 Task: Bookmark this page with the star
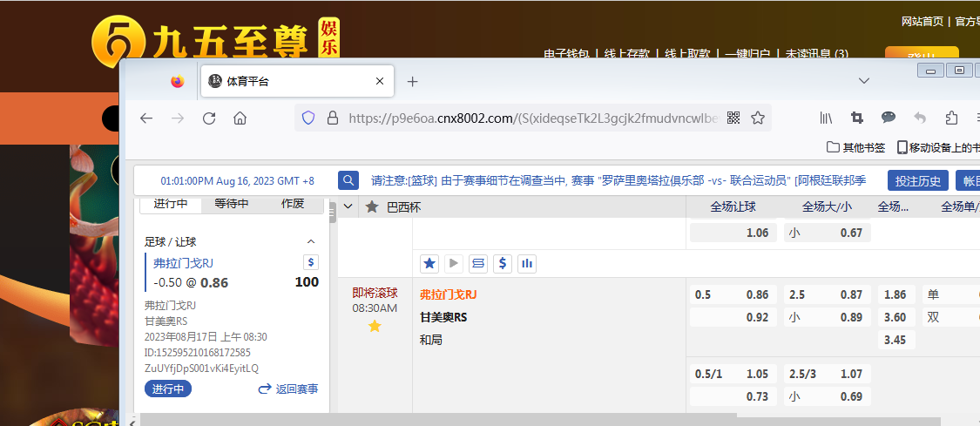(758, 118)
